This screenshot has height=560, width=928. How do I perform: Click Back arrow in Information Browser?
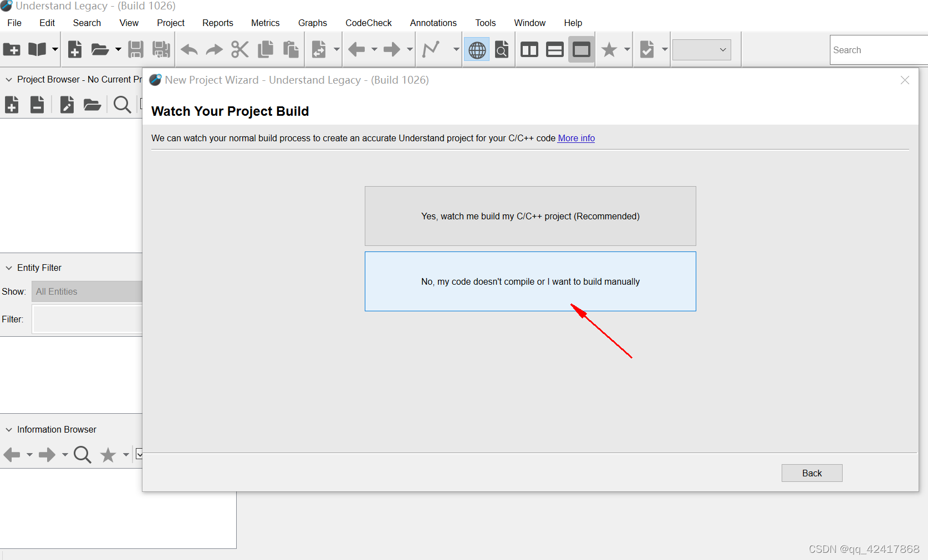pyautogui.click(x=12, y=455)
